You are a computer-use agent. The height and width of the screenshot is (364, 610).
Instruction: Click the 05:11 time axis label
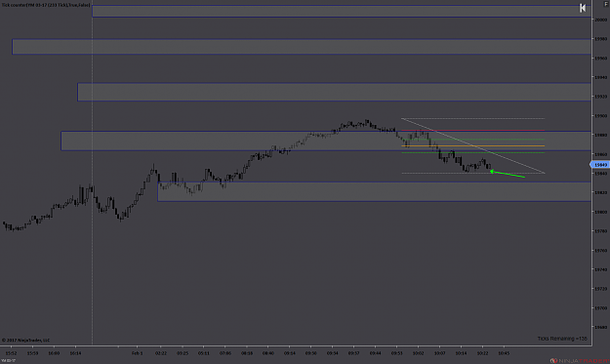pos(204,353)
